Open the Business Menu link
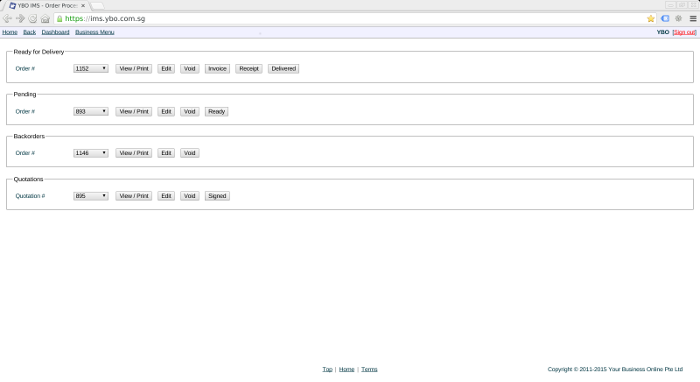Image resolution: width=700 pixels, height=382 pixels. (x=95, y=32)
